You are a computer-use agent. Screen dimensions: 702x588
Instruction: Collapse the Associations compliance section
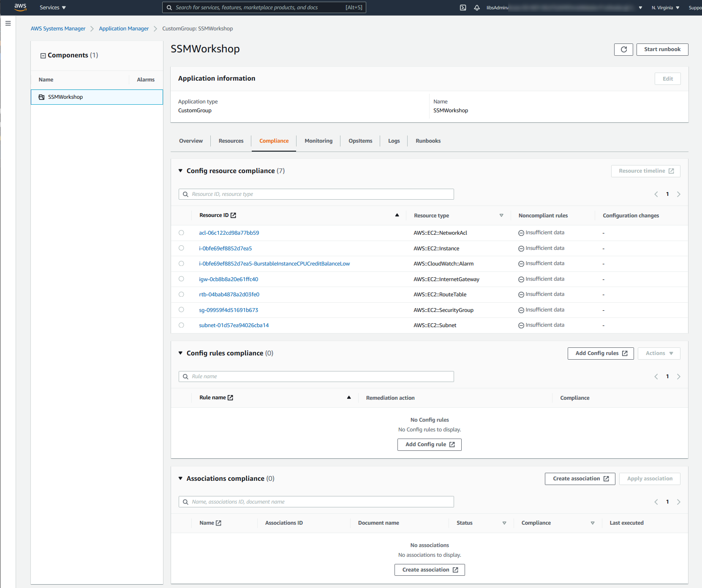(x=180, y=479)
